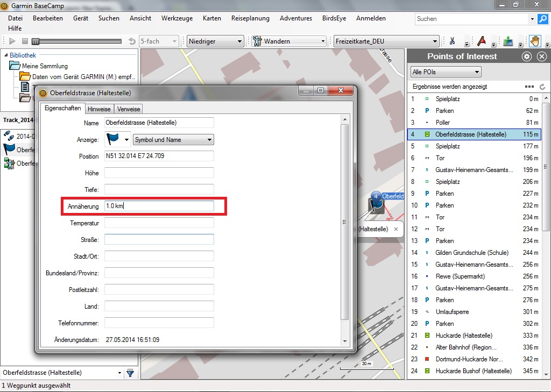Image resolution: width=551 pixels, height=392 pixels.
Task: Open the Reiseplanung menu
Action: (250, 18)
